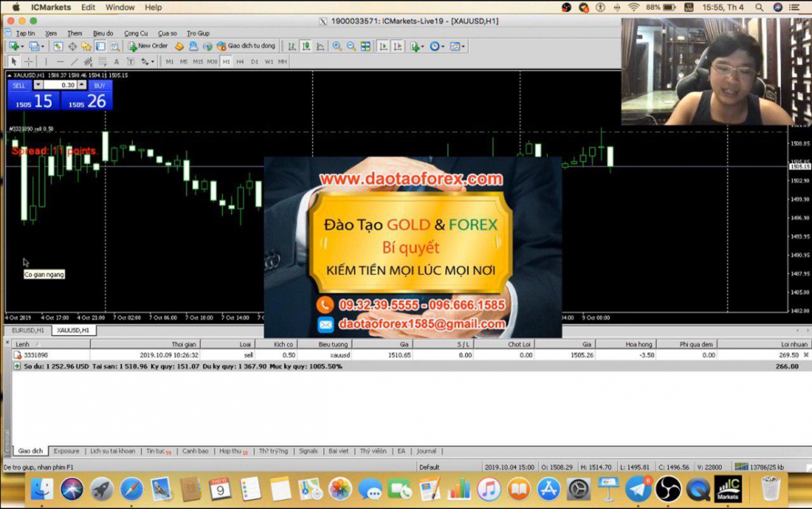Select the Fibonacci retracement tool
This screenshot has height=509, width=812.
[x=102, y=62]
